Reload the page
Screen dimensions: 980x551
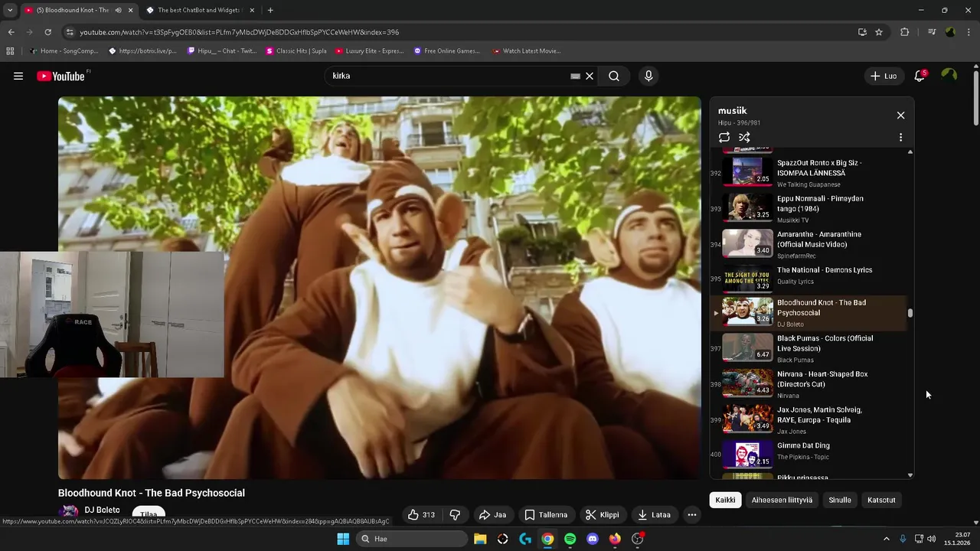47,32
